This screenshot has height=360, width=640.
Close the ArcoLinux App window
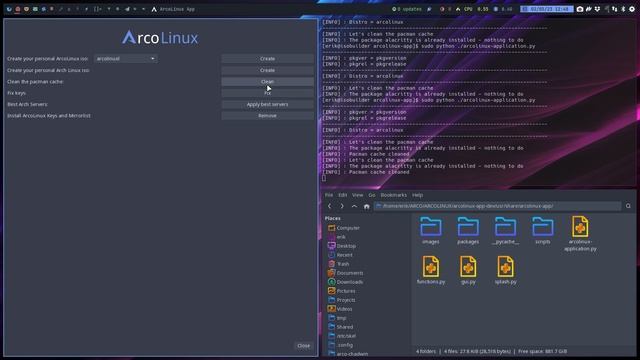[303, 346]
